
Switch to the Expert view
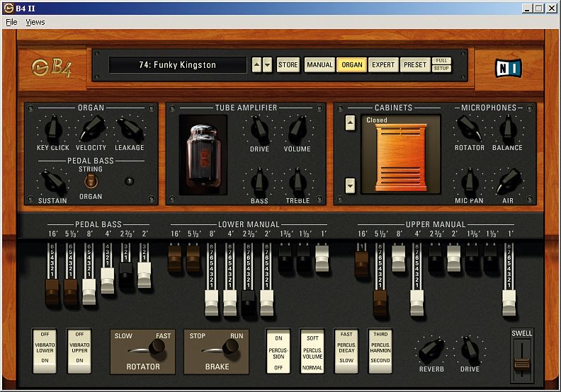383,65
